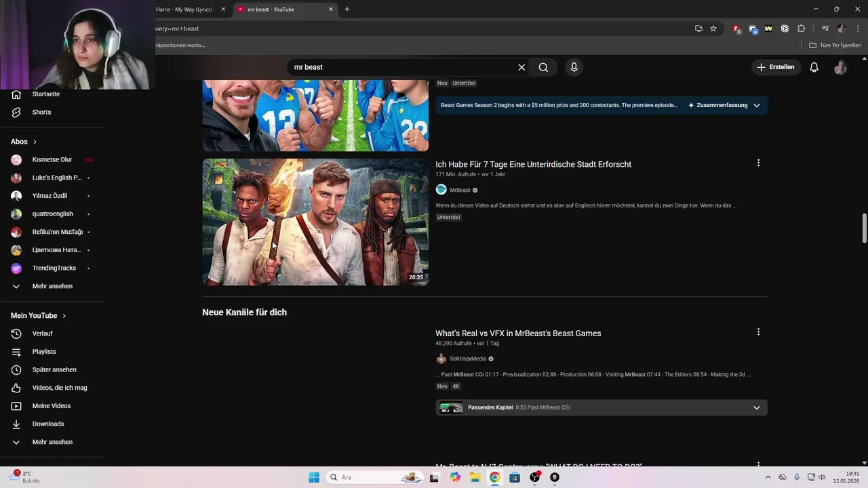Open What's Real vs VFX title
Screen dimensions: 868x488
pos(518,333)
